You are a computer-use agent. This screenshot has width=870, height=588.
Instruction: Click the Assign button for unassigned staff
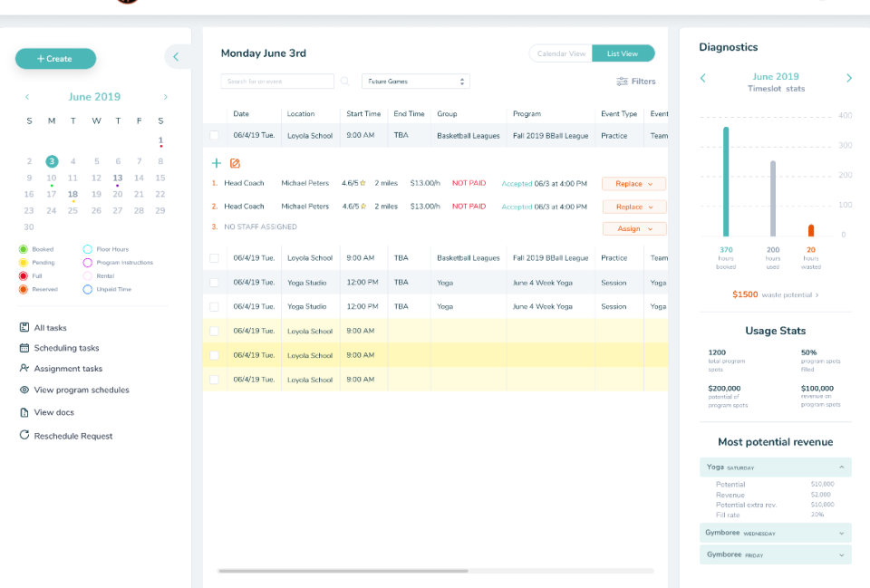pyautogui.click(x=633, y=229)
